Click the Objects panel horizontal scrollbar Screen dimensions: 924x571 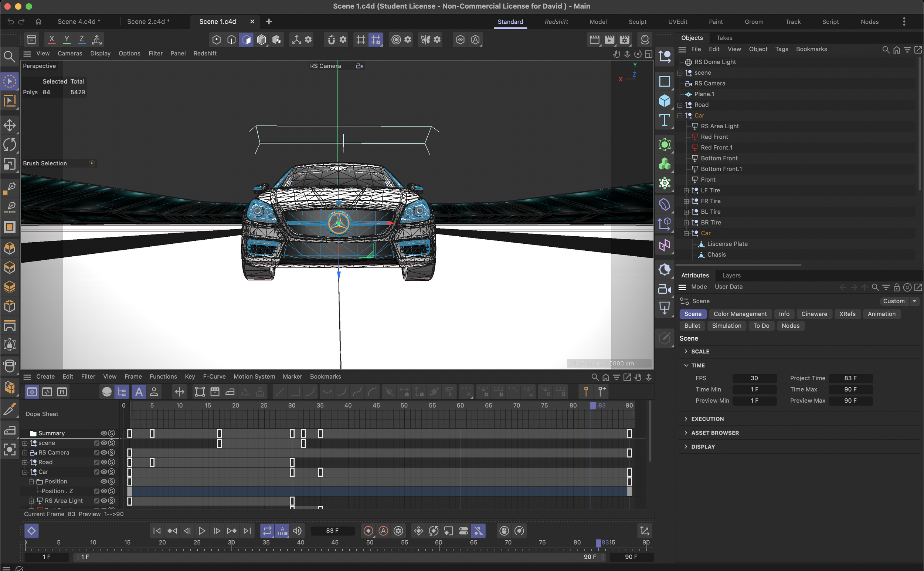(739, 265)
